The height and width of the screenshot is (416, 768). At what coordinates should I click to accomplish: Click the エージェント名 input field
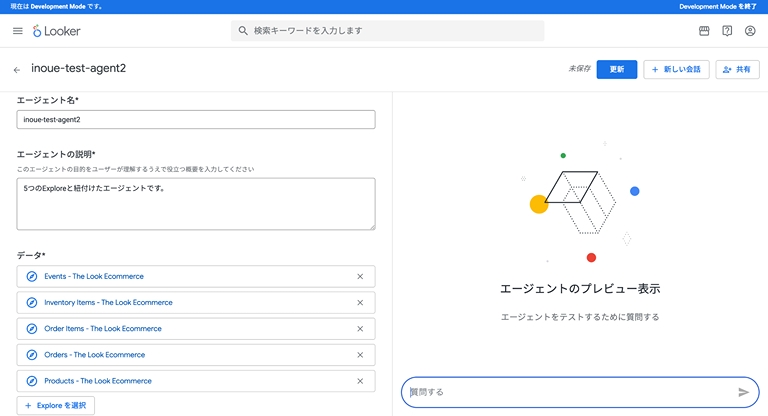(x=196, y=120)
